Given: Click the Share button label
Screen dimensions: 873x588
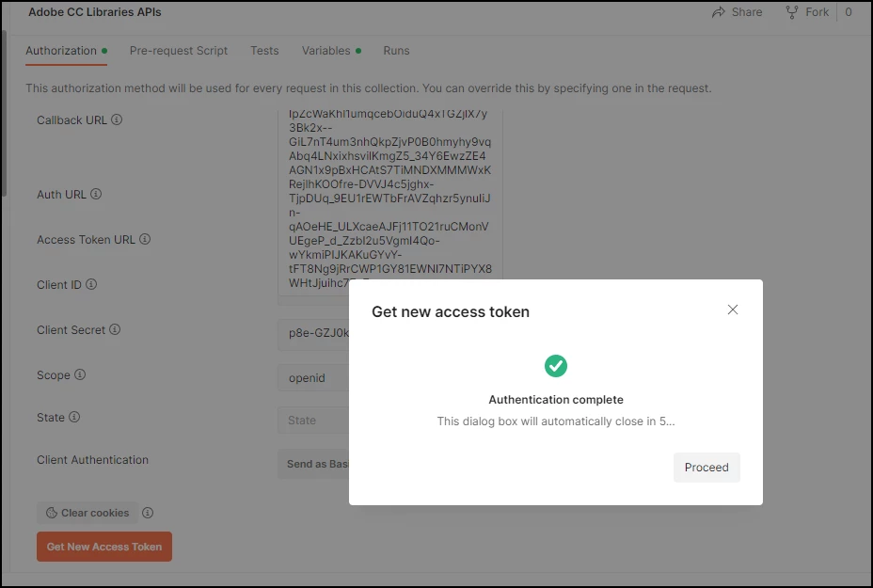Looking at the screenshot, I should click(x=747, y=12).
